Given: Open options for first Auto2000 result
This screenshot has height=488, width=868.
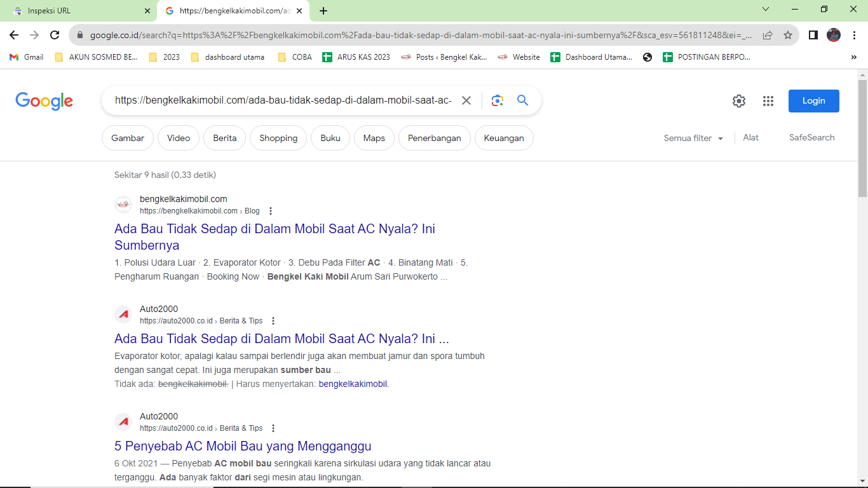Looking at the screenshot, I should coord(273,321).
